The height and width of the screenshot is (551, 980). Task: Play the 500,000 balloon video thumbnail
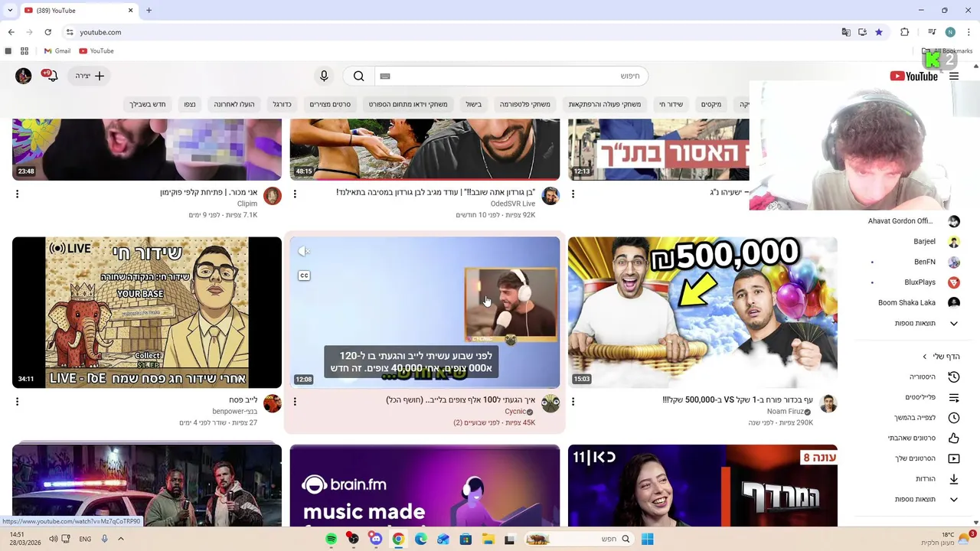pyautogui.click(x=703, y=312)
